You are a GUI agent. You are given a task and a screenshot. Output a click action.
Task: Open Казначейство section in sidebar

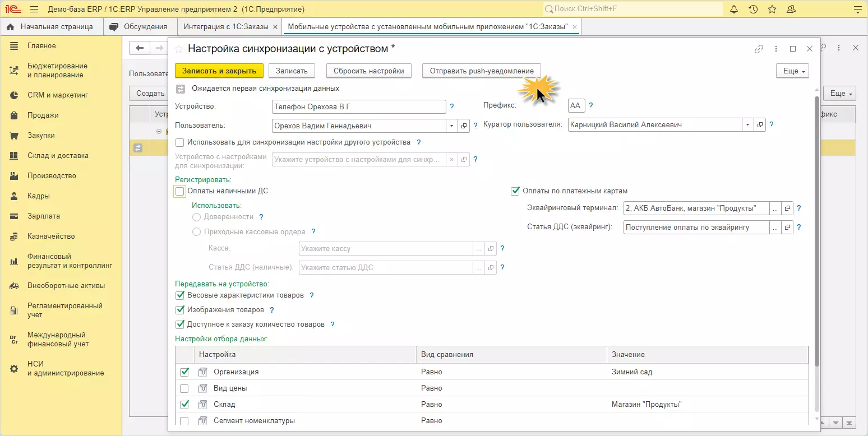51,236
